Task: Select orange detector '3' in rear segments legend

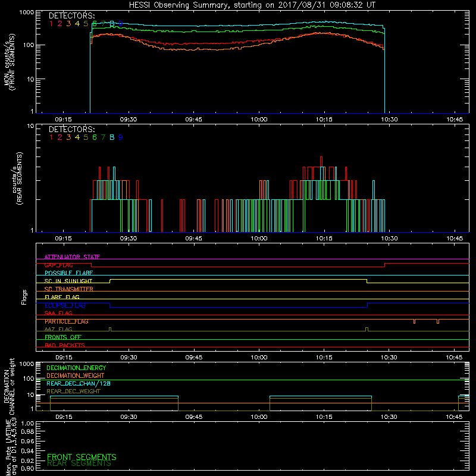Action: (68, 137)
